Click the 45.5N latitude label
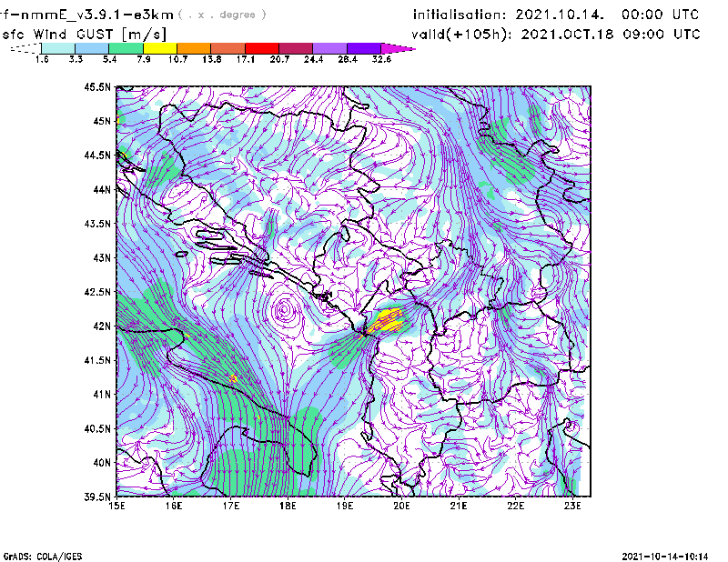728x562 pixels. tap(97, 86)
